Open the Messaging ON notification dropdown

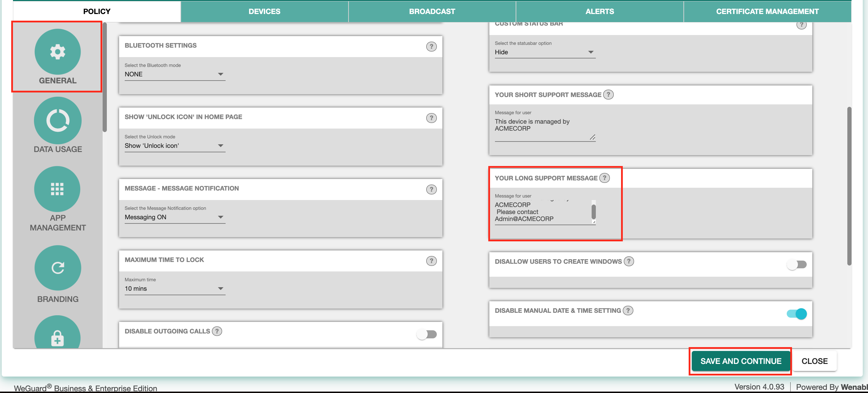point(175,217)
